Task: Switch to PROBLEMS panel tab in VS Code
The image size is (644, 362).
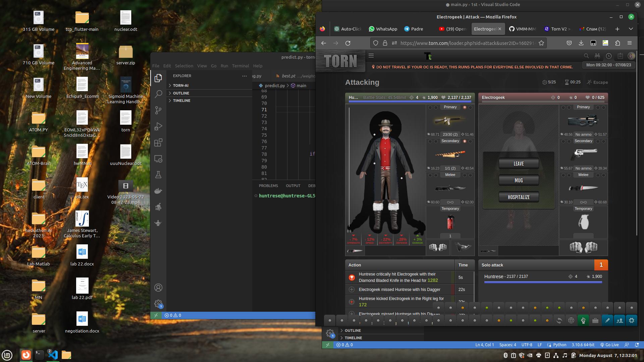Action: coord(268,186)
